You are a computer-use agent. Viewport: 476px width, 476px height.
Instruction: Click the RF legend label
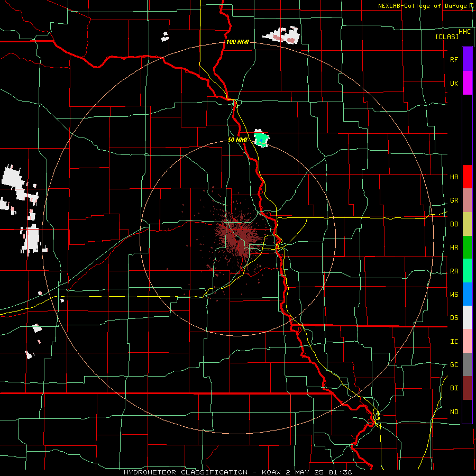[454, 59]
